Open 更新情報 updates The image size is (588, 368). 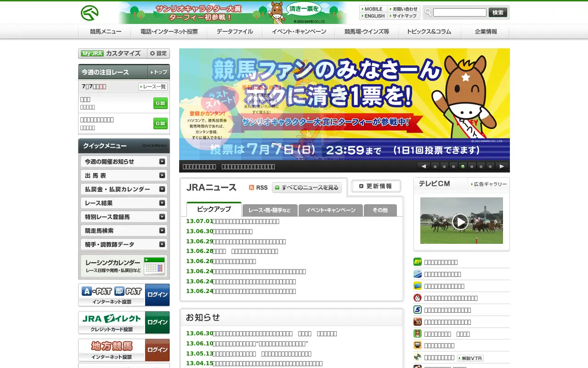(376, 186)
